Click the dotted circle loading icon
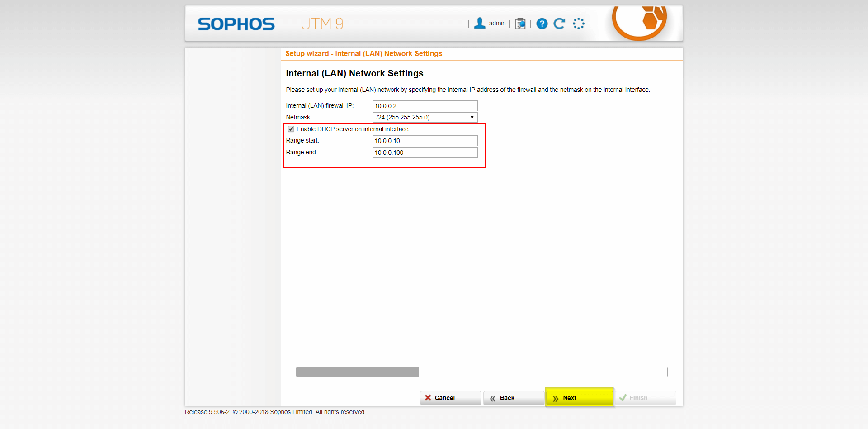 coord(579,24)
